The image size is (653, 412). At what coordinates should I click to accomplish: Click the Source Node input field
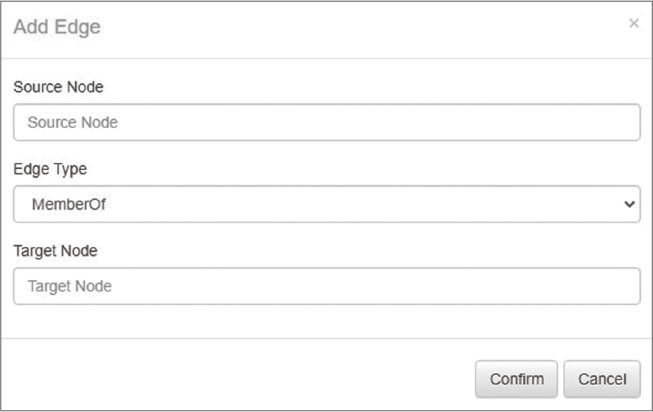tap(326, 123)
